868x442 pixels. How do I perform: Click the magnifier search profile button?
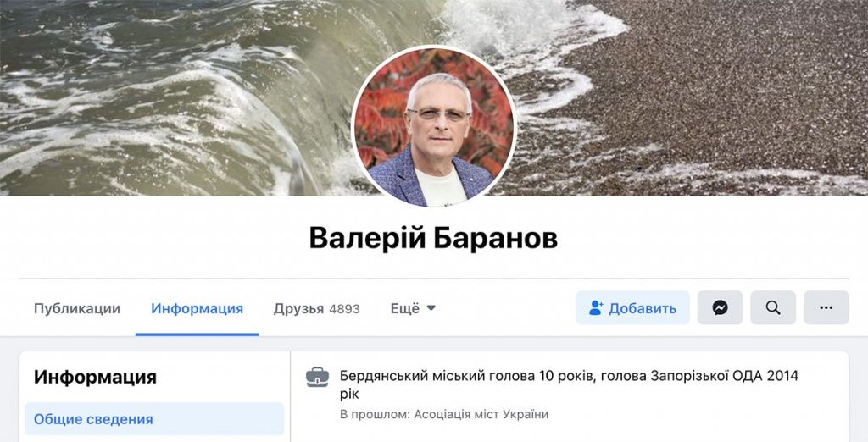[x=773, y=307]
